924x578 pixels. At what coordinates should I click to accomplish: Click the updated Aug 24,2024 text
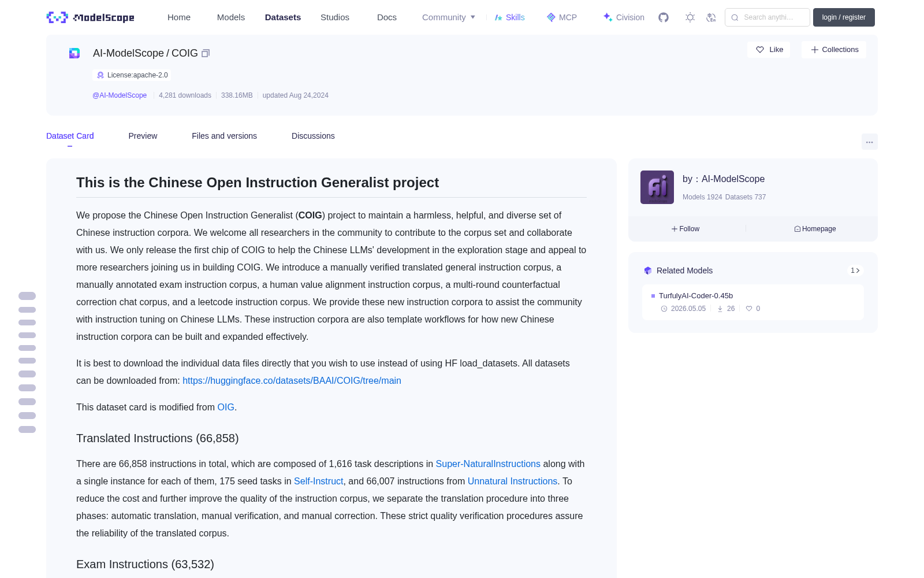pos(295,95)
